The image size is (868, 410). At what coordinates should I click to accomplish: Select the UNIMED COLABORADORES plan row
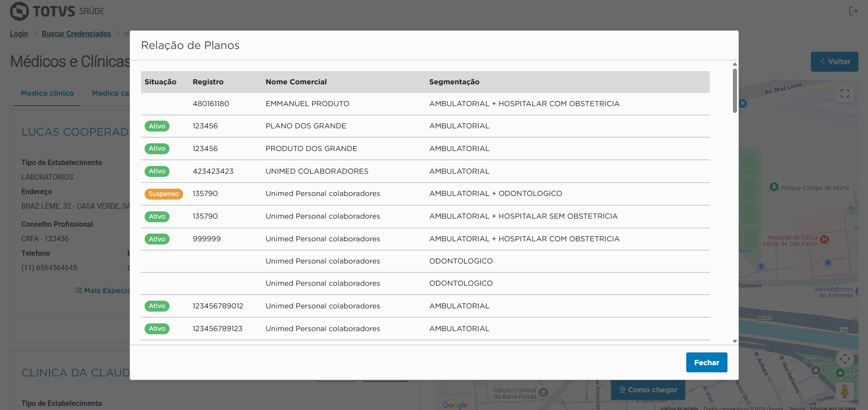317,171
